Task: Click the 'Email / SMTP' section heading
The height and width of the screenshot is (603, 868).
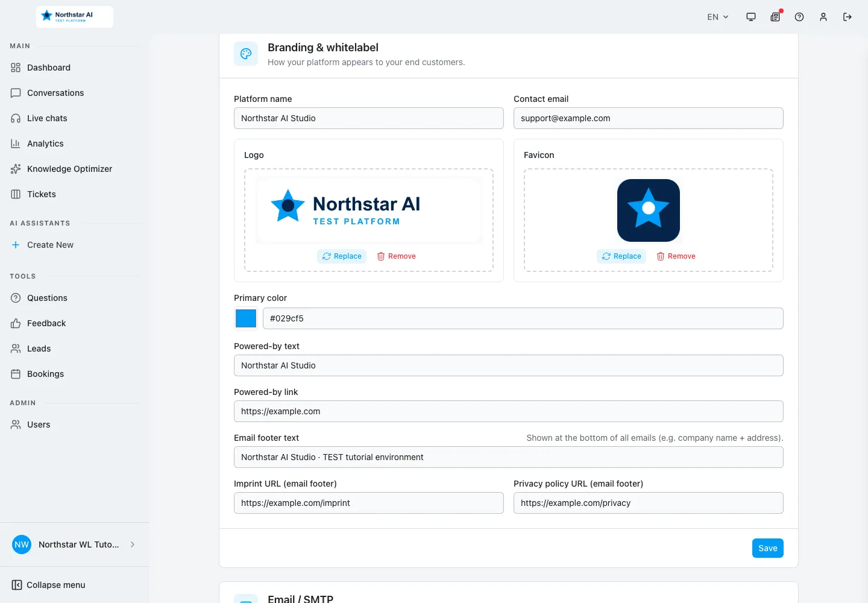Action: click(300, 599)
